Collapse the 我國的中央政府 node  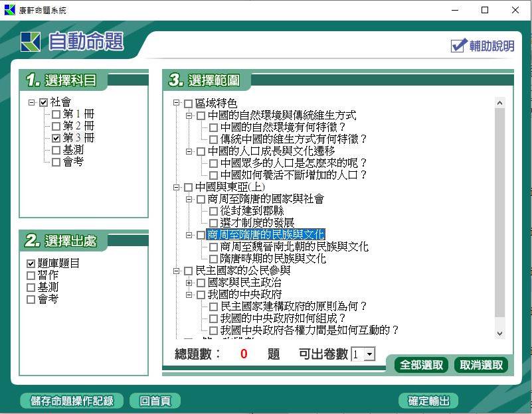coord(189,295)
